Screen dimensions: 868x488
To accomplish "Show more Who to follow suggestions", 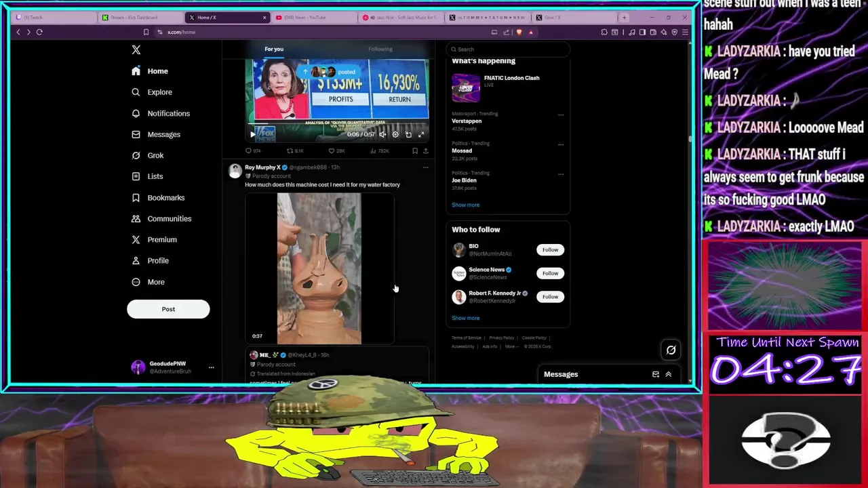I will point(465,318).
